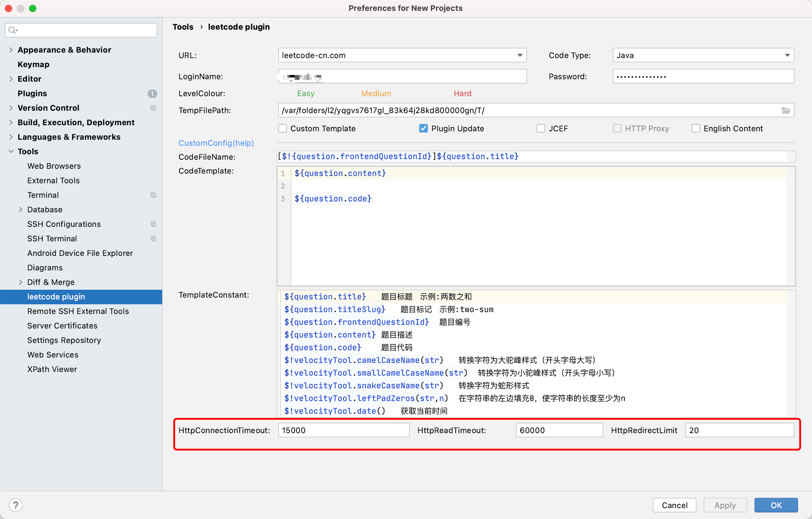The image size is (812, 519).
Task: Pick the Medium level colour label
Action: tap(376, 93)
